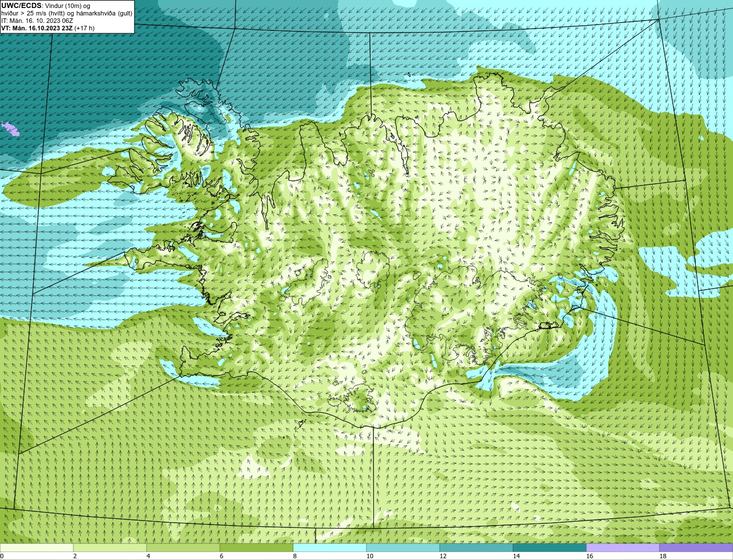Click the "UWC/ECDS" title text

point(21,6)
